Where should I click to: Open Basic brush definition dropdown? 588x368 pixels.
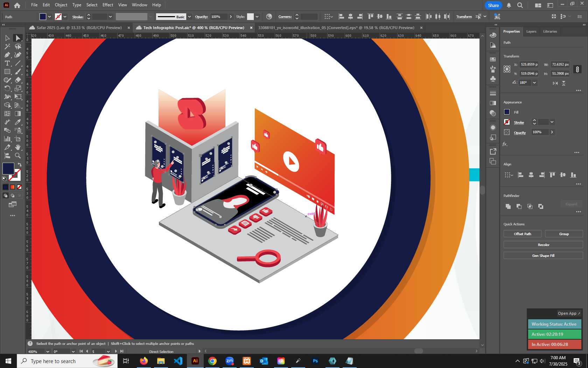click(x=189, y=17)
